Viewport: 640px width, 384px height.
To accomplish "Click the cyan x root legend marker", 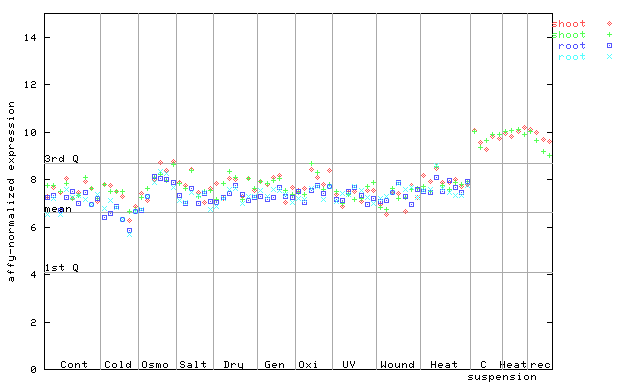I will point(609,57).
